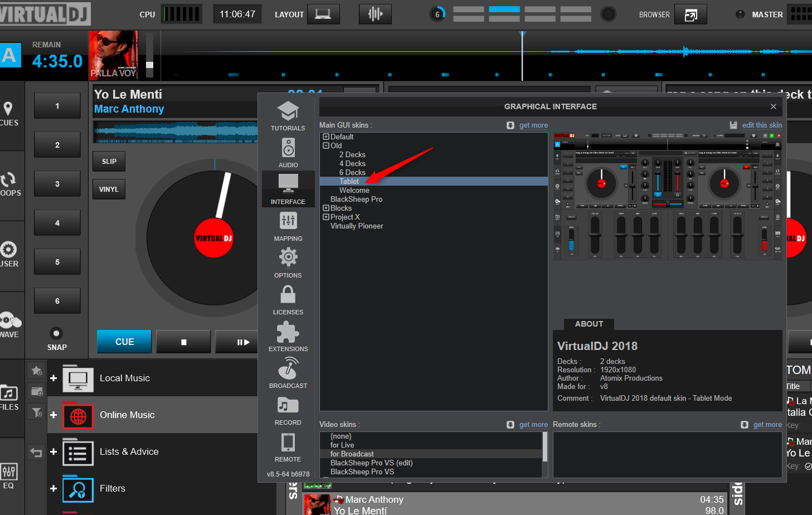Expand the Project X skins node

click(326, 217)
